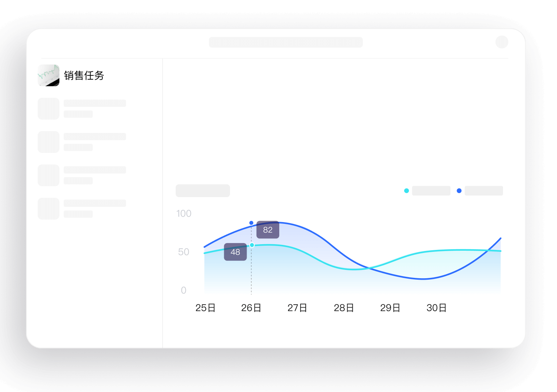Toggle the blue series legend dot
The width and height of the screenshot is (557, 392).
(459, 191)
